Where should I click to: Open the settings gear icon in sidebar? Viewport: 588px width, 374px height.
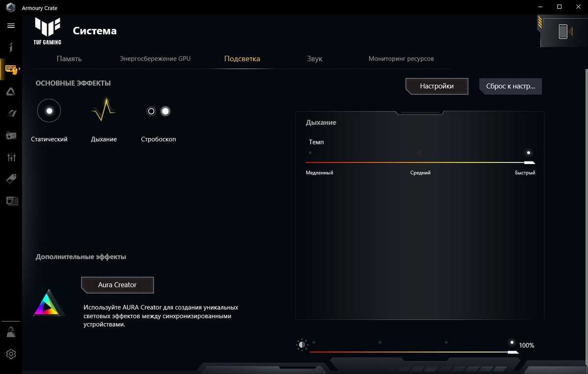[11, 354]
